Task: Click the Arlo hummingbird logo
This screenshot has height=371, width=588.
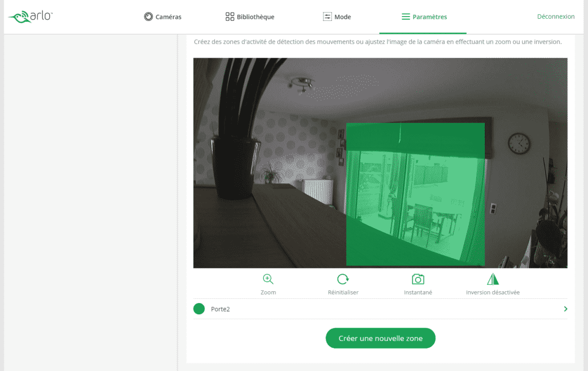Action: [30, 17]
